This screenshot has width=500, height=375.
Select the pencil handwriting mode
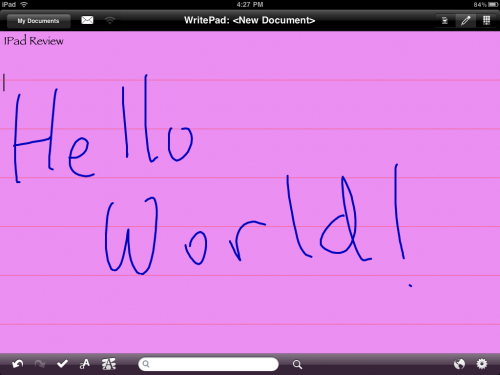[x=466, y=21]
